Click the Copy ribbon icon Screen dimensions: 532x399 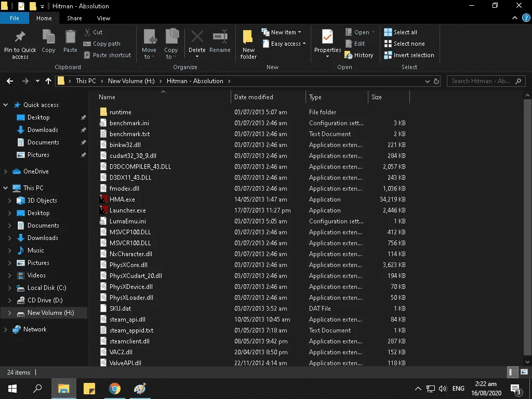coord(48,37)
